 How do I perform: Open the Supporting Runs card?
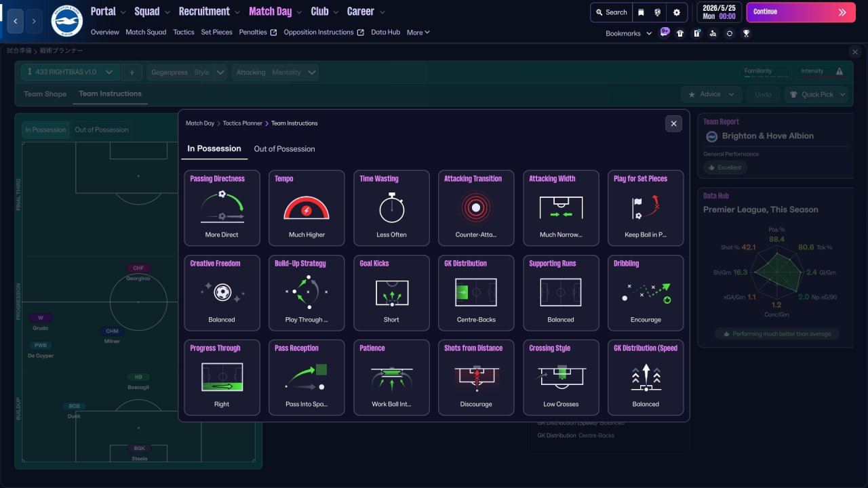[x=561, y=293]
